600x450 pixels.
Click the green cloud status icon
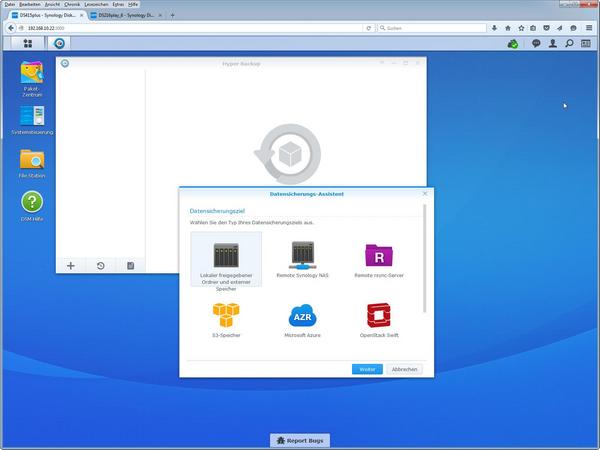513,44
